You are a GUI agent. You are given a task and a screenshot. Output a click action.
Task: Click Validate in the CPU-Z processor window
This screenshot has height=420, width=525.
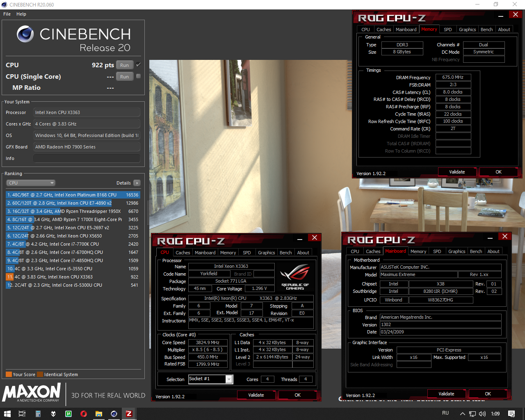point(256,395)
